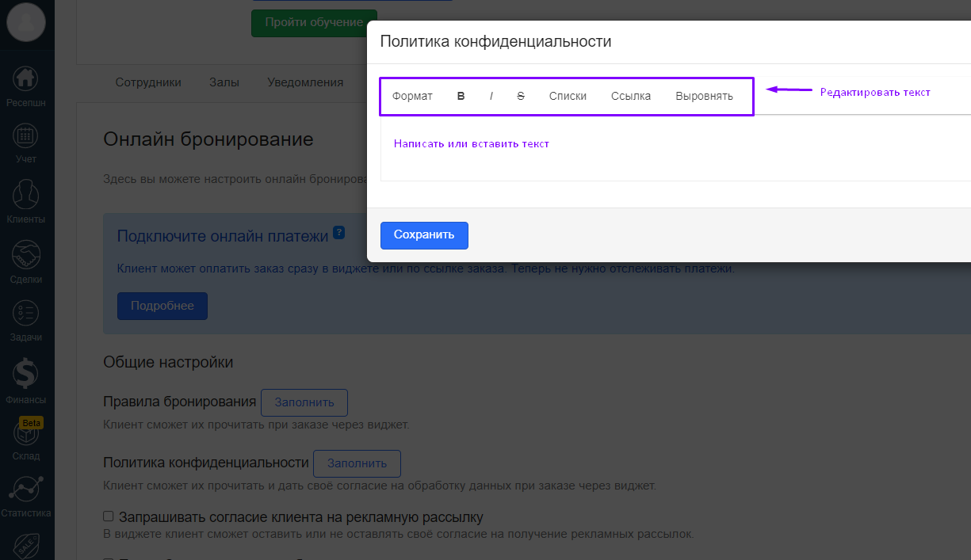Open the Списки dropdown in toolbar
Image resolution: width=971 pixels, height=560 pixels.
(568, 96)
